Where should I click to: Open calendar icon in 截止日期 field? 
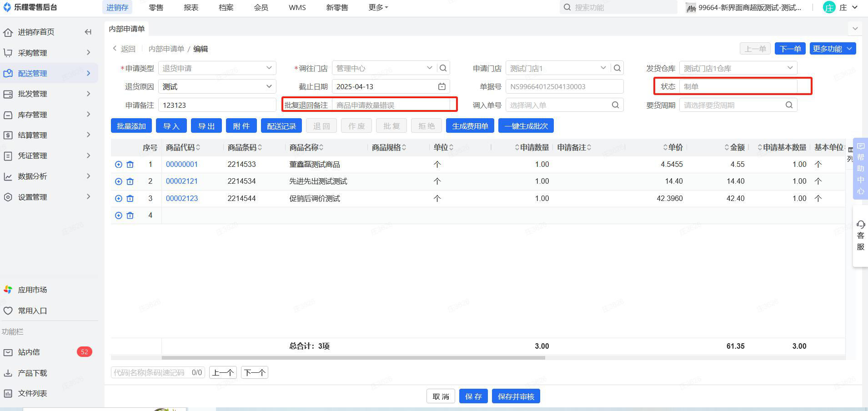pos(442,86)
